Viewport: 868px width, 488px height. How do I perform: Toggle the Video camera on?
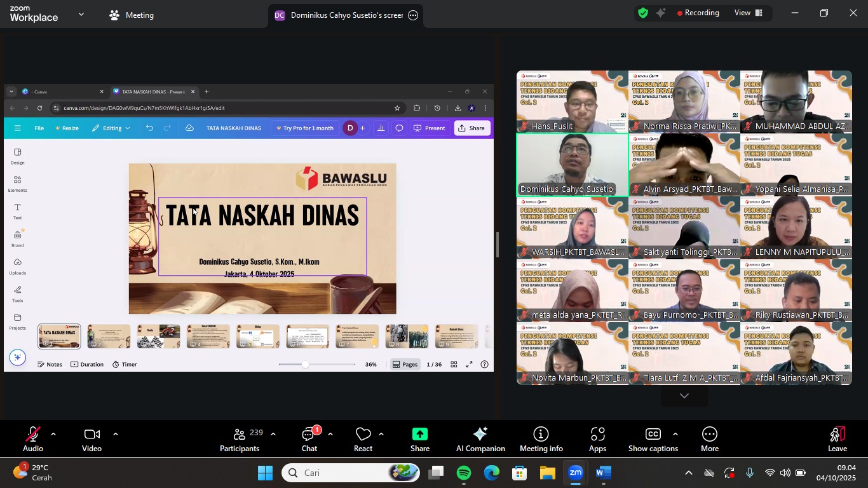[92, 439]
